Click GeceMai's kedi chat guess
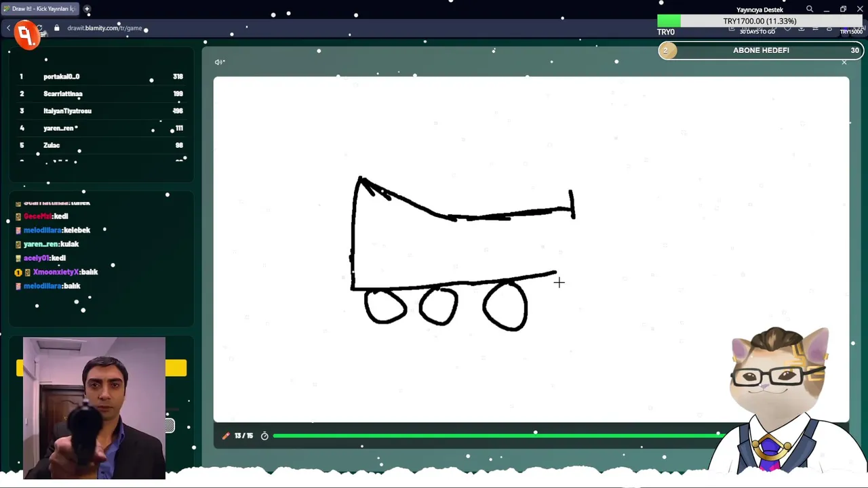The height and width of the screenshot is (488, 868). 45,216
